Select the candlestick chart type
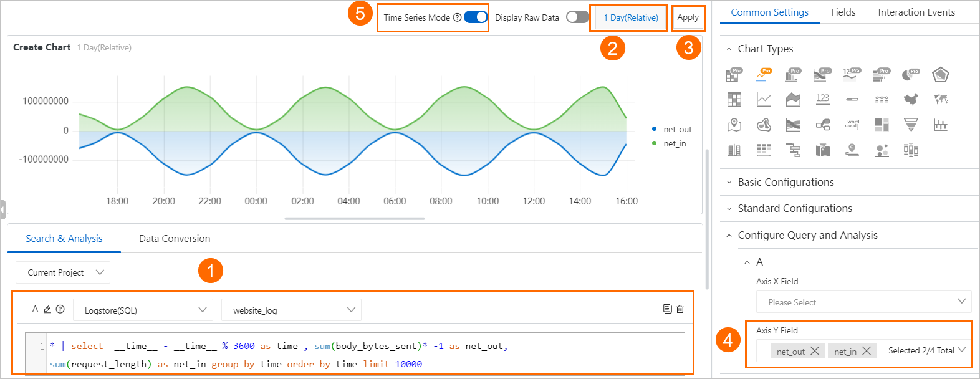Screen dimensions: 980x379 (911, 150)
